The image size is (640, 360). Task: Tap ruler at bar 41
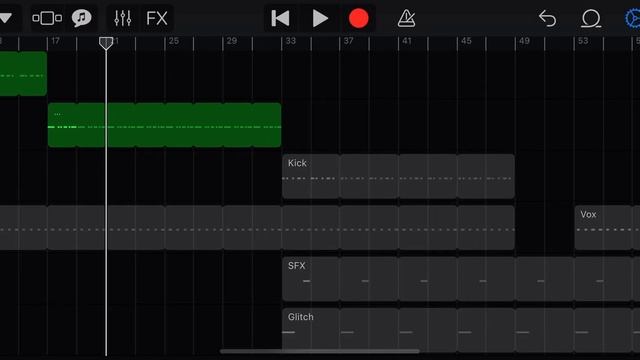pos(407,41)
